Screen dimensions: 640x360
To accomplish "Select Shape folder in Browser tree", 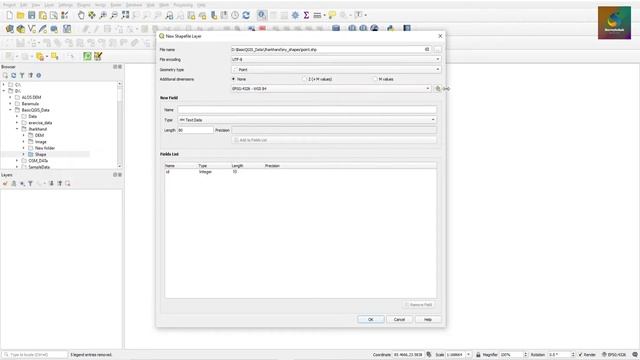I will [x=40, y=155].
